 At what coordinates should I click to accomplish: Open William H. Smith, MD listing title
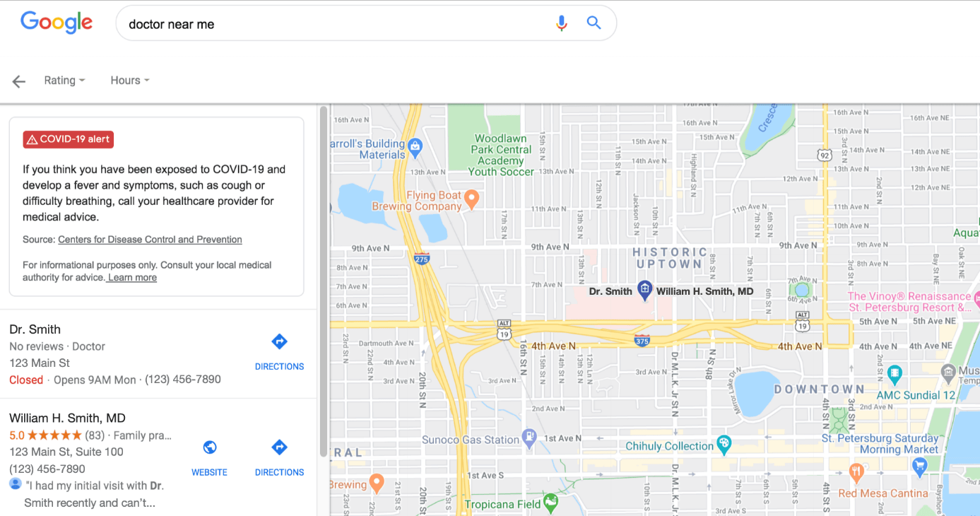67,418
